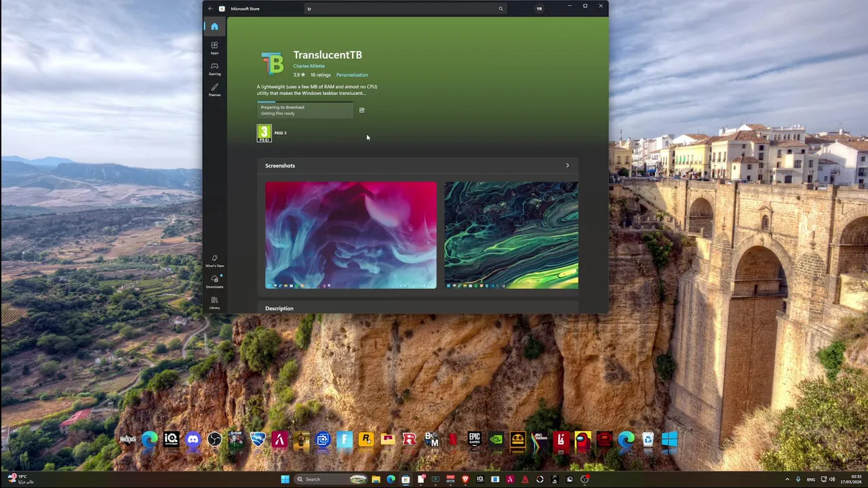Open the YR profile account button

(539, 9)
